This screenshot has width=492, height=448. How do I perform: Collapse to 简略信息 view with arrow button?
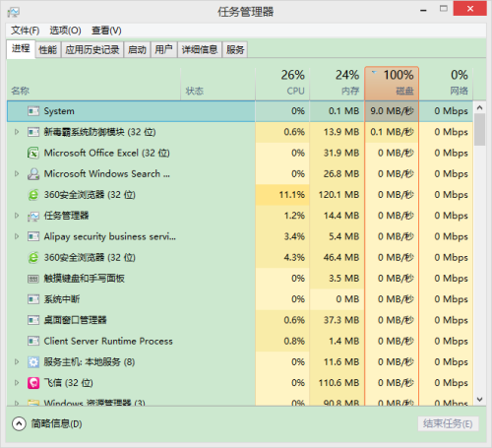point(19,423)
